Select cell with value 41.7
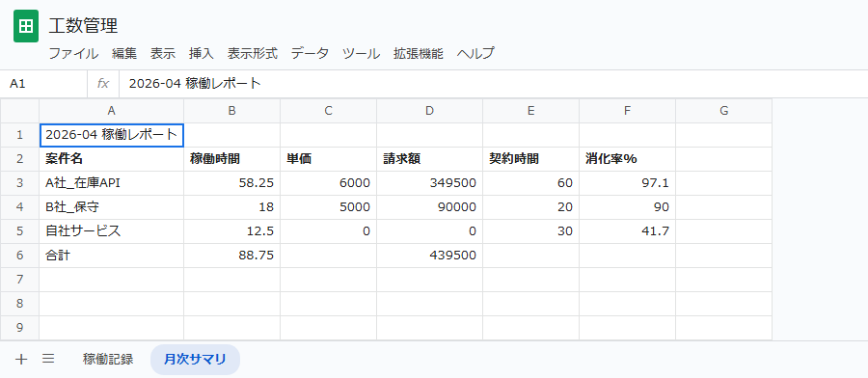 click(627, 231)
